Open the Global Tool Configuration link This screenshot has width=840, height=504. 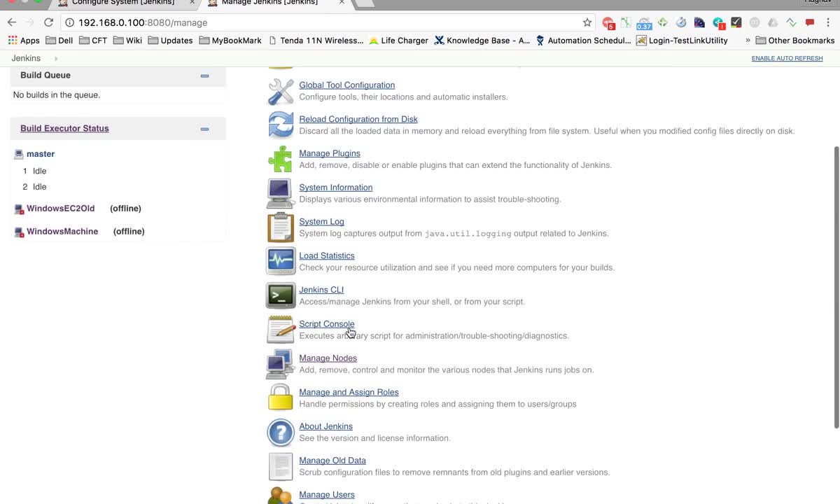point(346,85)
